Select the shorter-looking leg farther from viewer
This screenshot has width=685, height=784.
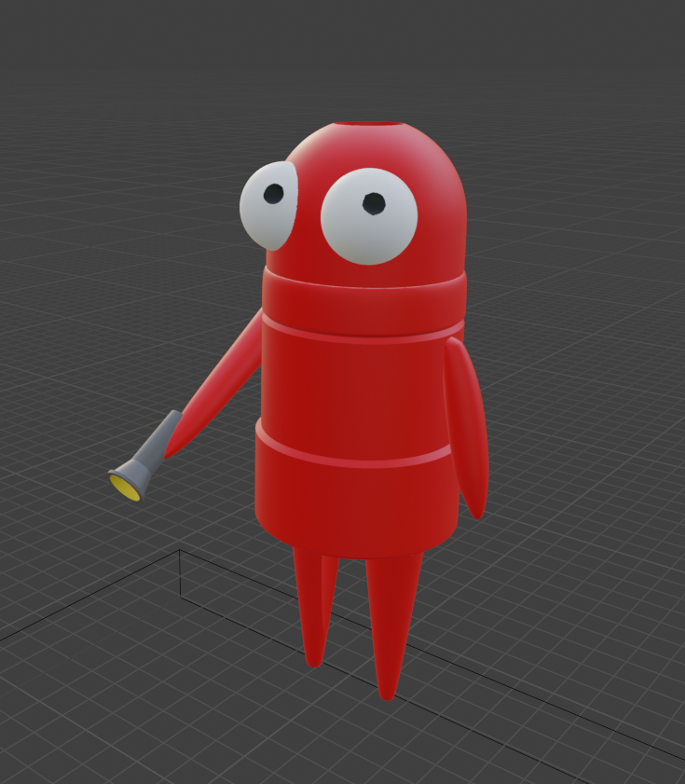pyautogui.click(x=316, y=608)
